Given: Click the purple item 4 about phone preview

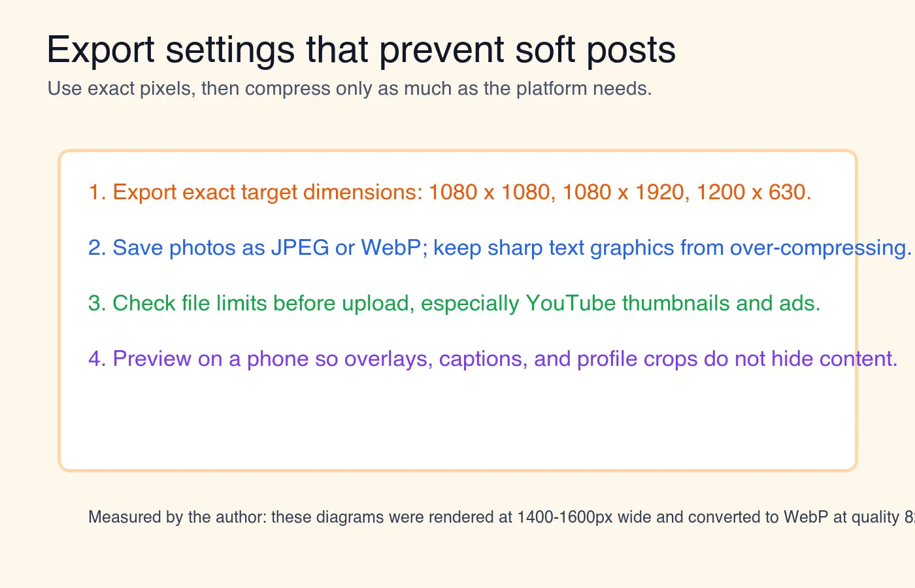Looking at the screenshot, I should click(493, 359).
